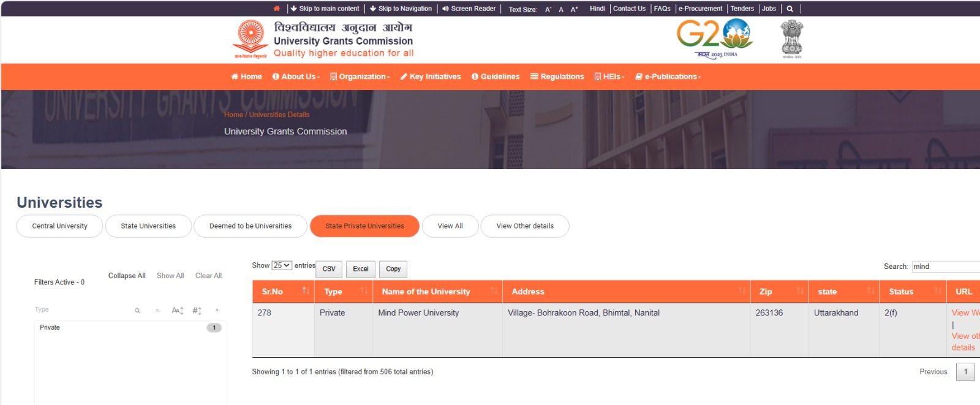Decrease text size with A- button
The width and height of the screenshot is (980, 405).
(548, 9)
